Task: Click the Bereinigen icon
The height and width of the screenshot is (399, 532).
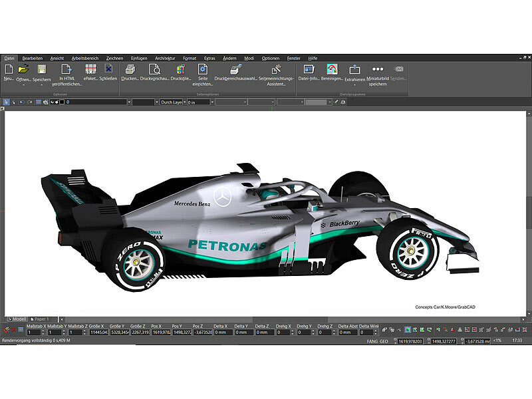Action: [332, 69]
